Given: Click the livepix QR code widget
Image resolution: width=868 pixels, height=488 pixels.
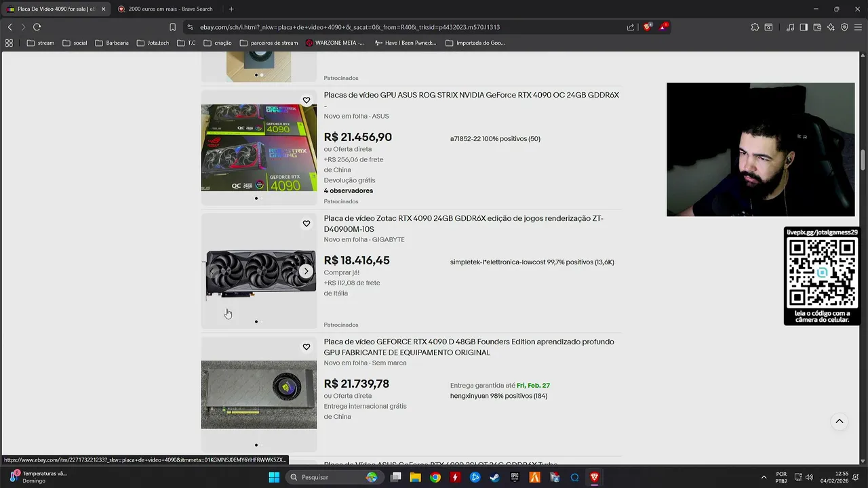Looking at the screenshot, I should (822, 276).
